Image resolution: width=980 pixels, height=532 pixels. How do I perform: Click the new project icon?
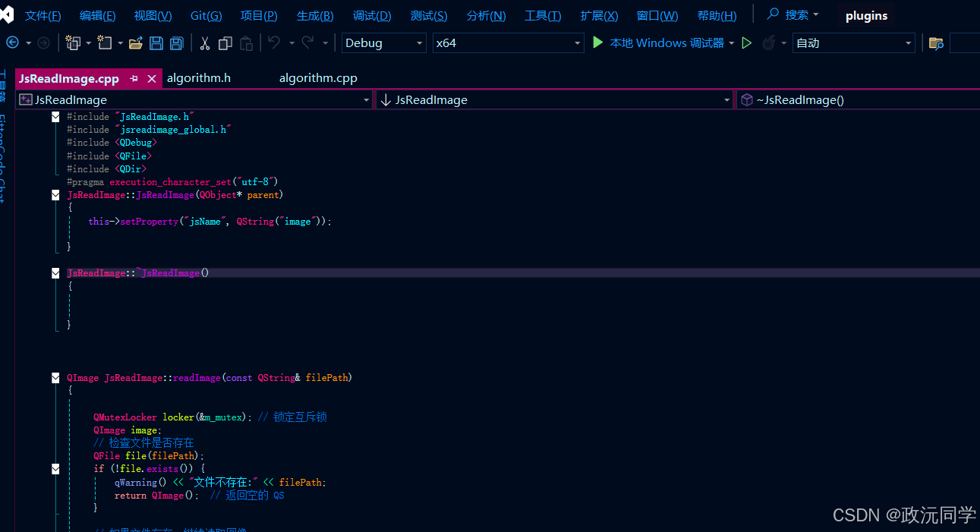pyautogui.click(x=74, y=43)
